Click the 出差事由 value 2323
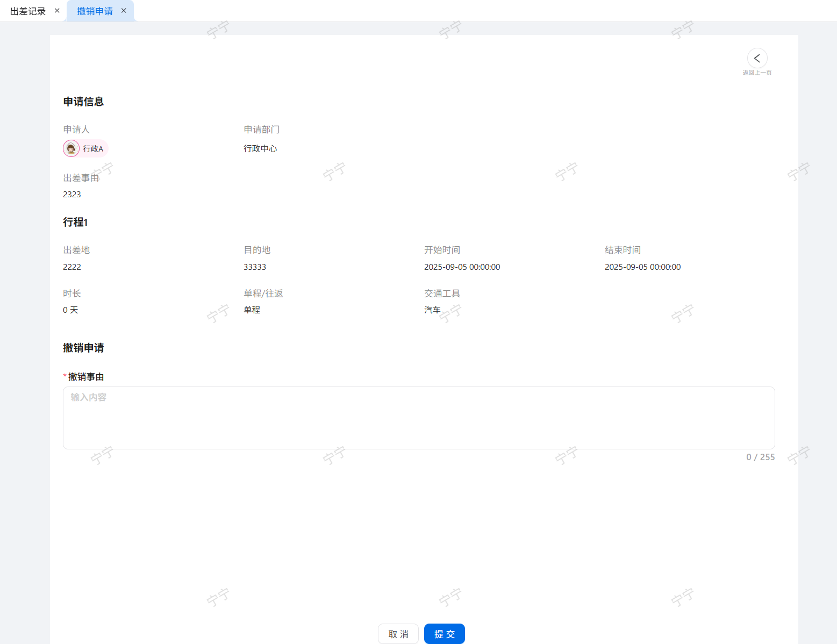 coord(72,195)
